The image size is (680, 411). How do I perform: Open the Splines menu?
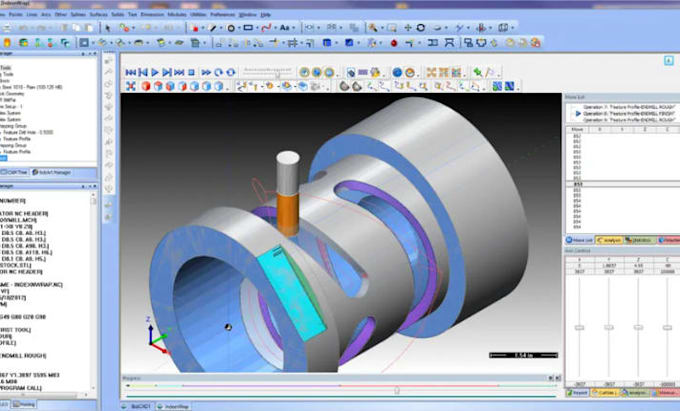click(x=78, y=15)
